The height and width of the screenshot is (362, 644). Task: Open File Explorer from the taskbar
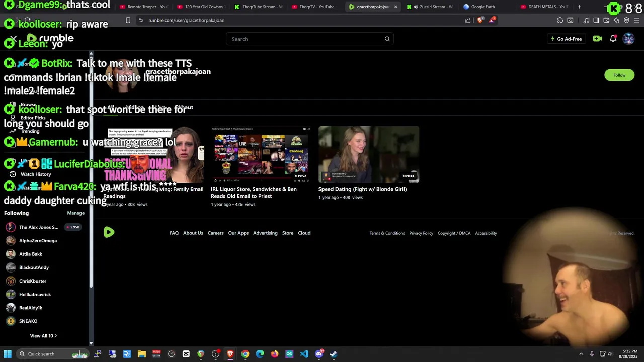coord(142,354)
